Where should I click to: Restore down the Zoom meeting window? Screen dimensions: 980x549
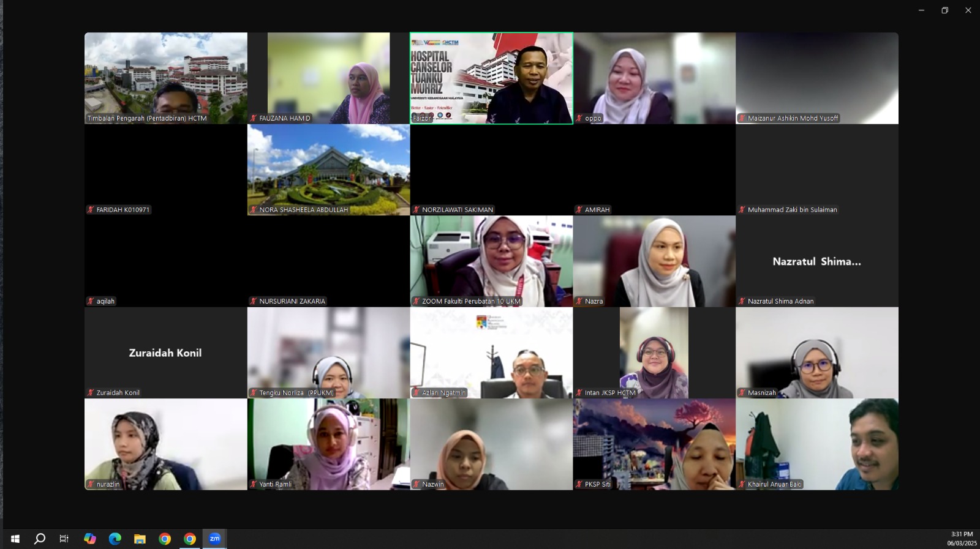click(944, 10)
